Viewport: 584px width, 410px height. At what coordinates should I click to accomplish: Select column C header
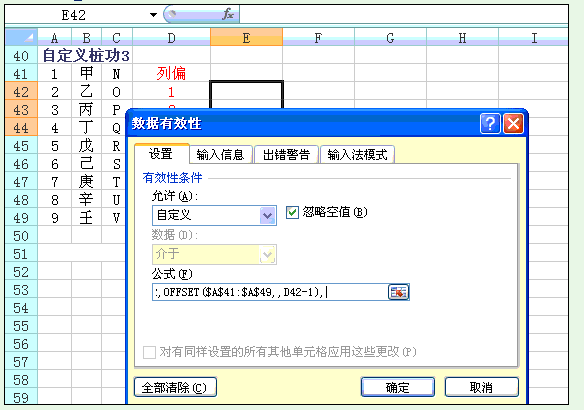click(x=117, y=38)
